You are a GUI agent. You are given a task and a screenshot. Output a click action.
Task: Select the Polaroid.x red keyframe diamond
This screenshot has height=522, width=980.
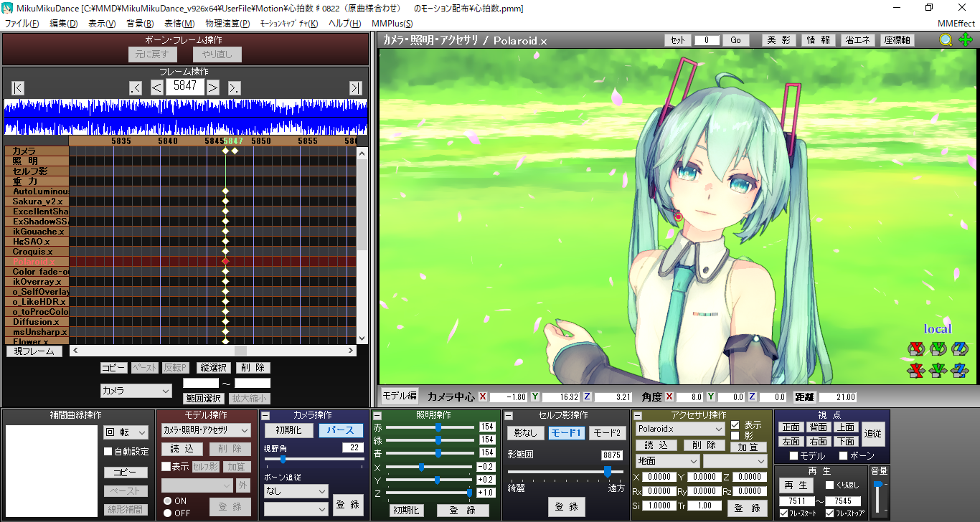click(x=225, y=262)
